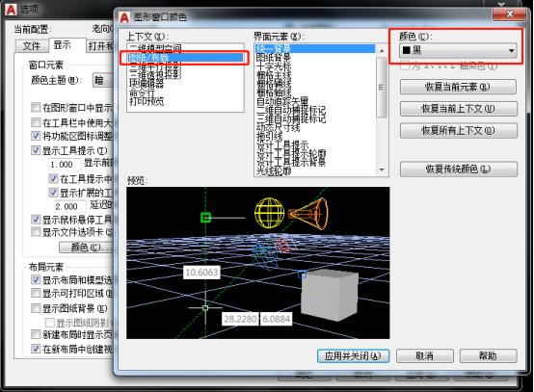Select 三维平行投影 in the context list
534x392 pixels.
(x=155, y=66)
